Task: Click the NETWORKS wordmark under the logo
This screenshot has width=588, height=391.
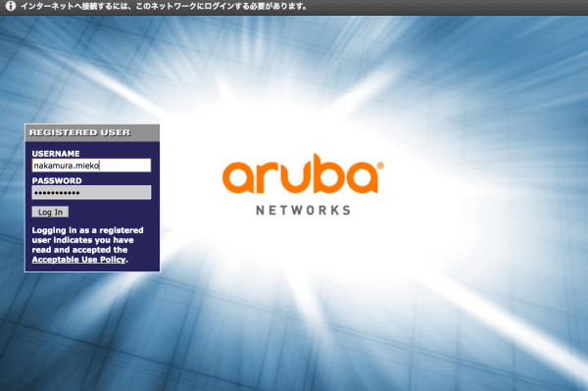Action: 304,211
